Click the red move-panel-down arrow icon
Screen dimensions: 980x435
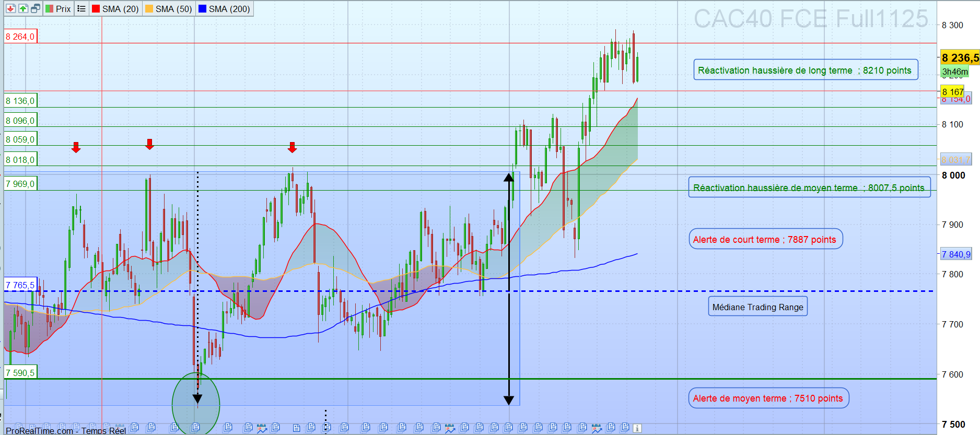point(10,9)
